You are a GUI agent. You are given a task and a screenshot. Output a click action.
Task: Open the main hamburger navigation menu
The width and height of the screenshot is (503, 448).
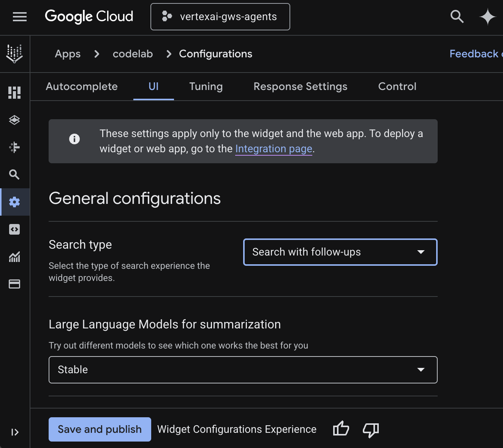(19, 17)
